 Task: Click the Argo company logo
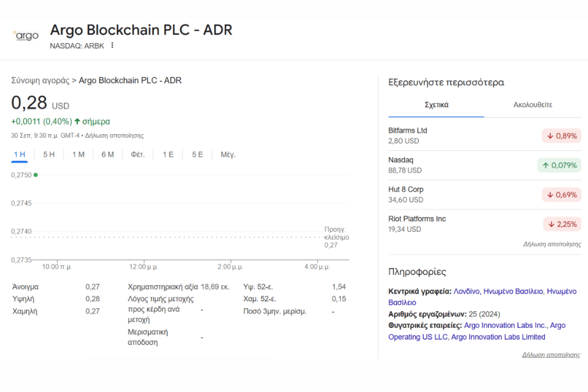tap(26, 36)
